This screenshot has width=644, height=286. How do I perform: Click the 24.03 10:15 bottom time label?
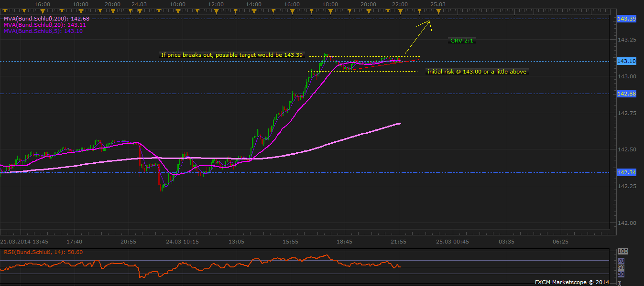click(x=182, y=242)
